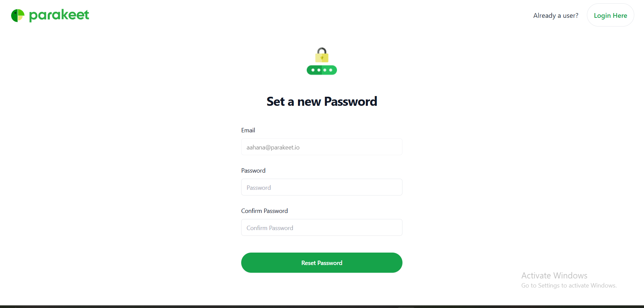Submit with the Reset Password button
Image resolution: width=644 pixels, height=308 pixels.
tap(322, 263)
